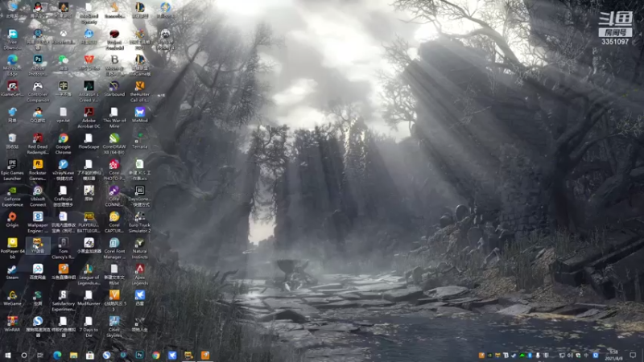644x362 pixels.
Task: Launch PLAYERUNKNOWN'S BATTLEGROUNDS desktop icon
Action: 89,222
